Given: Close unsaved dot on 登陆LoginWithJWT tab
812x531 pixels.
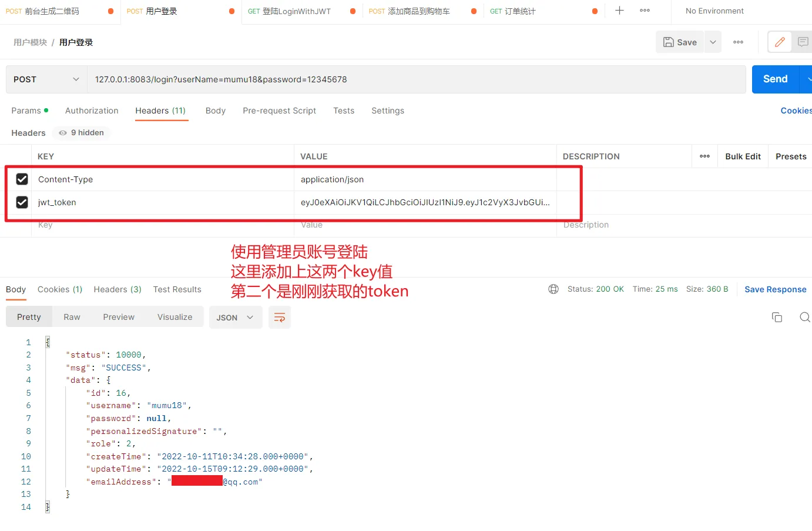Looking at the screenshot, I should (353, 11).
